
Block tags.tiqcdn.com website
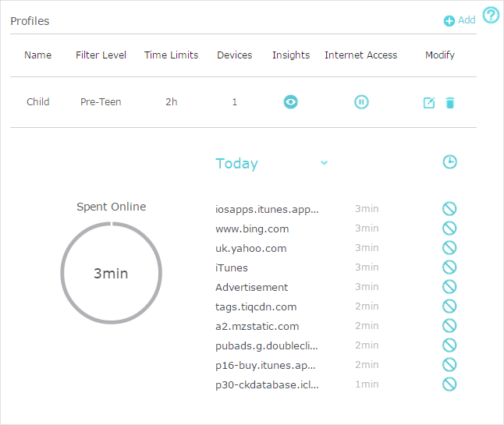tap(449, 306)
